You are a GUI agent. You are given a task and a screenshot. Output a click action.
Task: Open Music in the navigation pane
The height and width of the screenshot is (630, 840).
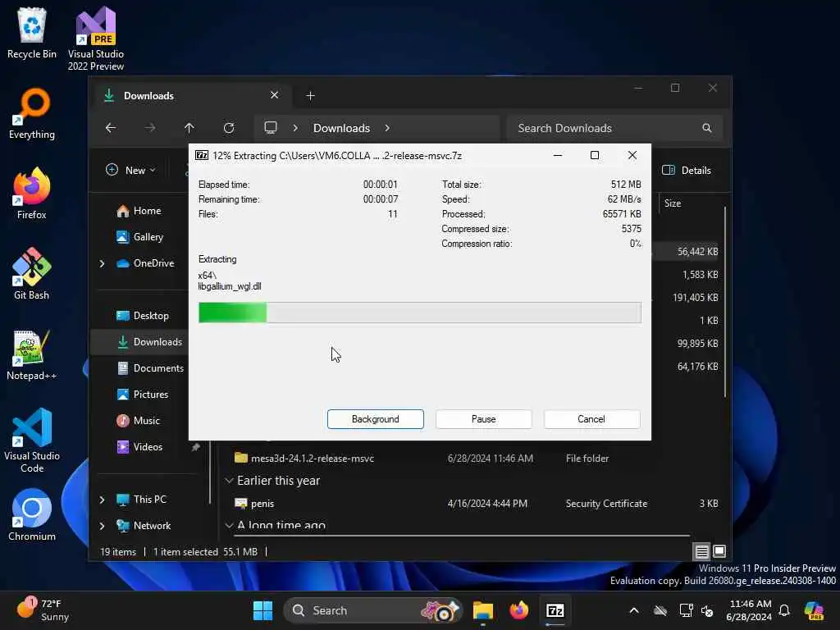(x=139, y=421)
